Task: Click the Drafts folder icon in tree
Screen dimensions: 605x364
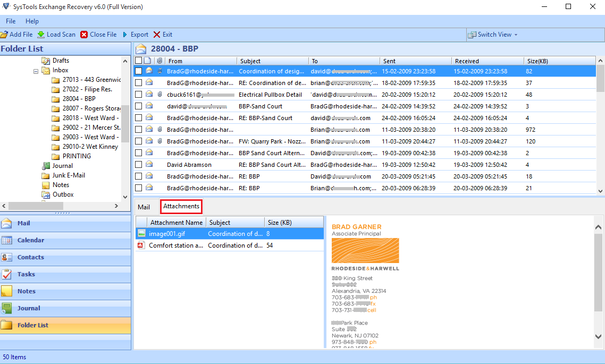Action: click(x=46, y=61)
